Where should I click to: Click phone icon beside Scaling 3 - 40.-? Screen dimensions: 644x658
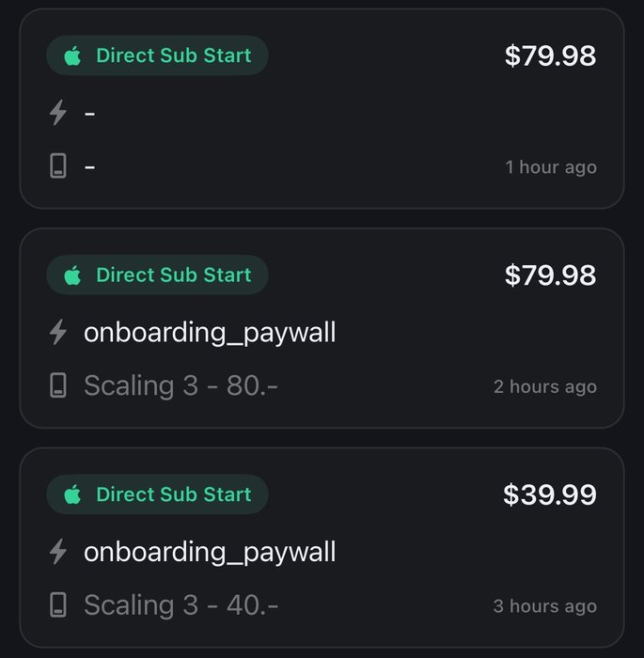click(x=58, y=605)
